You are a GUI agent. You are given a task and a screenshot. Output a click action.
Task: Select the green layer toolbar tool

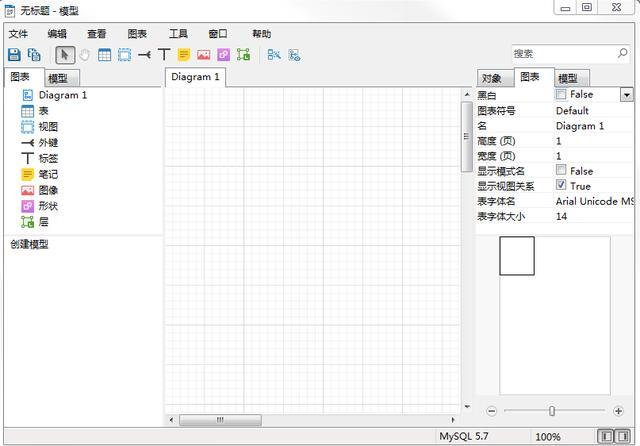coord(243,55)
